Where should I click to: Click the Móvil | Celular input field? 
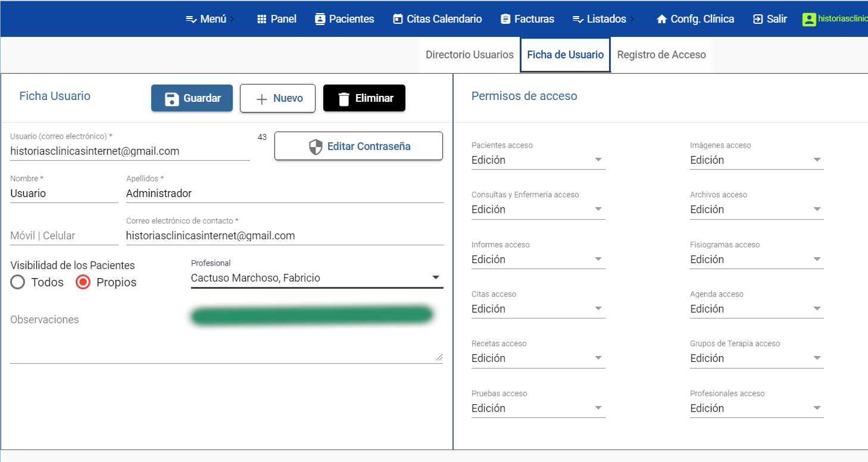click(x=64, y=236)
